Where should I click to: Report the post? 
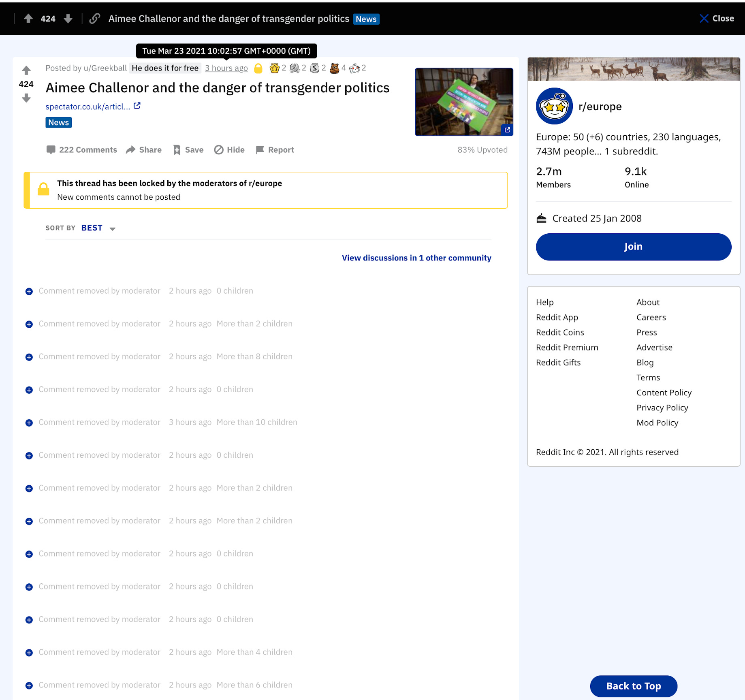pos(275,150)
